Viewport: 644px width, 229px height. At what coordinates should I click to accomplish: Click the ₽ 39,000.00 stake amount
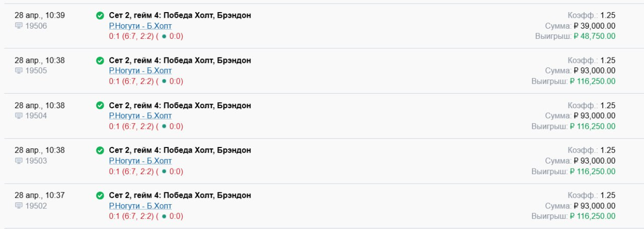(x=594, y=26)
